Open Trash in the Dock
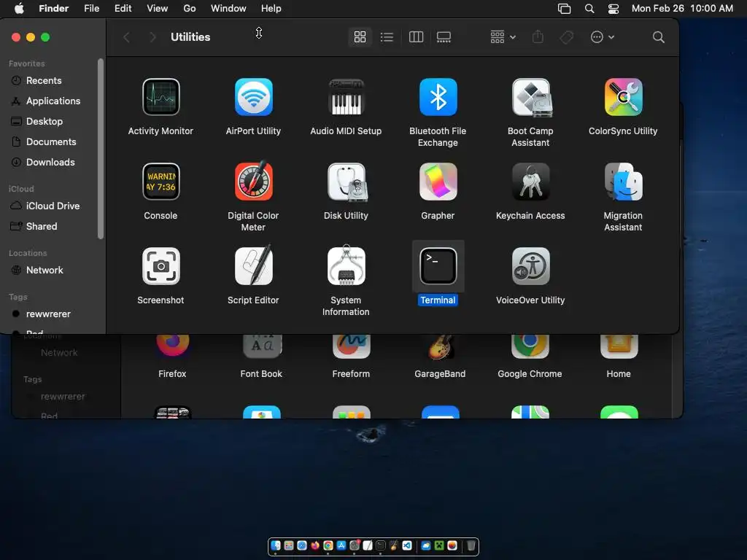Image resolution: width=747 pixels, height=560 pixels. pyautogui.click(x=471, y=545)
